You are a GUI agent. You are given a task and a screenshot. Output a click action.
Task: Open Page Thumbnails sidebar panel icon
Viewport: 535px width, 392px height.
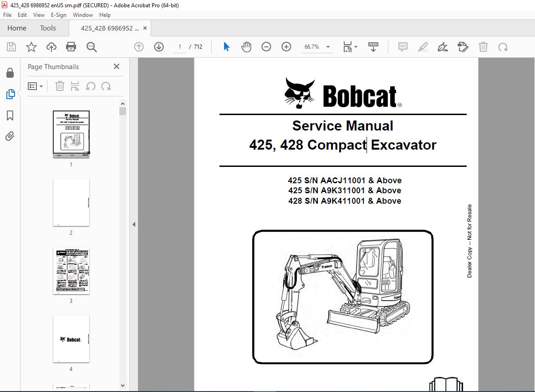(10, 94)
